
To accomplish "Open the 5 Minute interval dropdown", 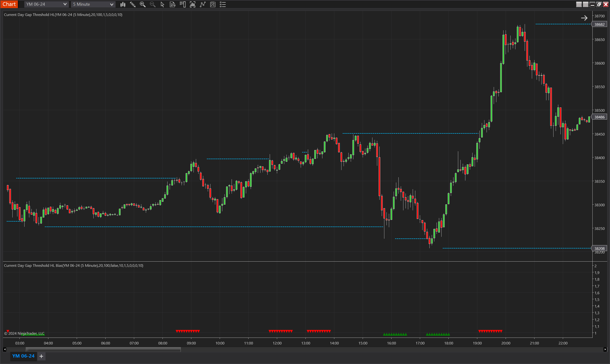I will (x=93, y=4).
